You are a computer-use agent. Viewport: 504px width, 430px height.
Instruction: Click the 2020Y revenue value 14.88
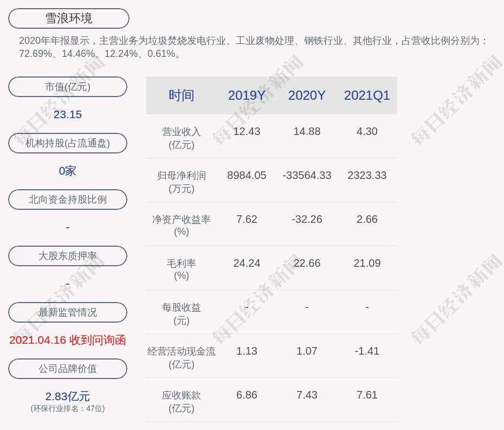point(307,132)
